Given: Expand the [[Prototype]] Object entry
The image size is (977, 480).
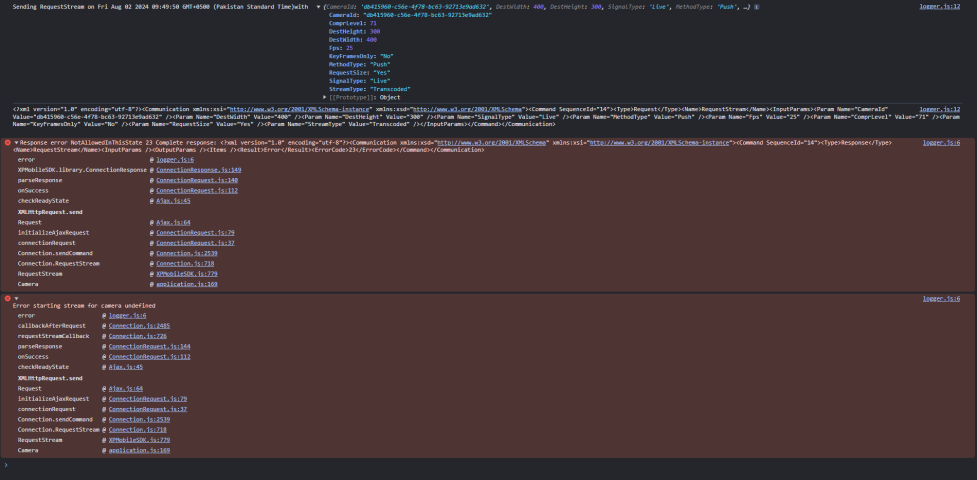Looking at the screenshot, I should (x=325, y=97).
